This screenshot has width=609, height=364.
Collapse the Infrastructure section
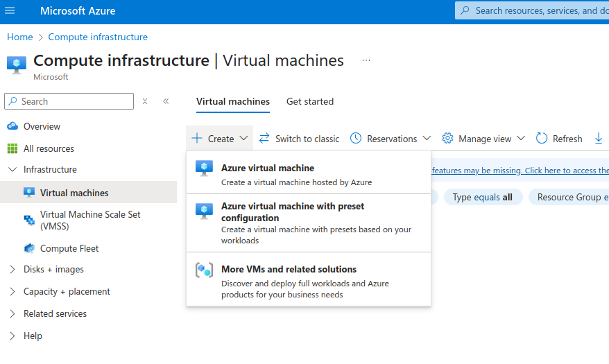12,169
